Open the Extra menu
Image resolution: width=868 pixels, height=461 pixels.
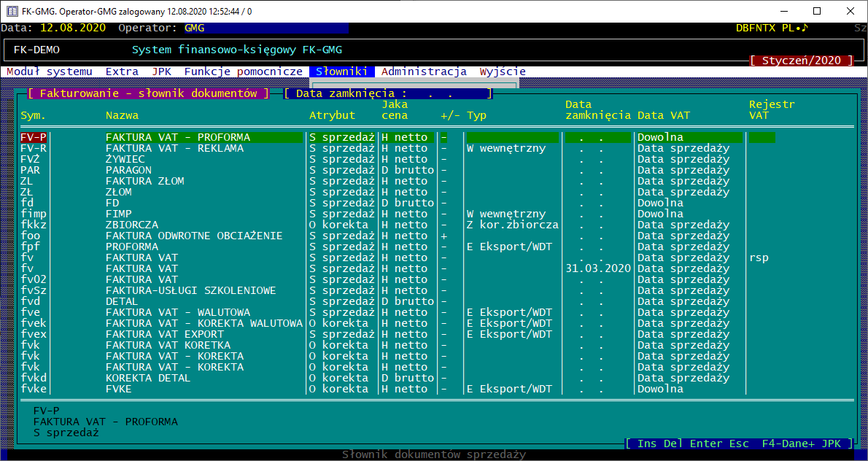122,71
